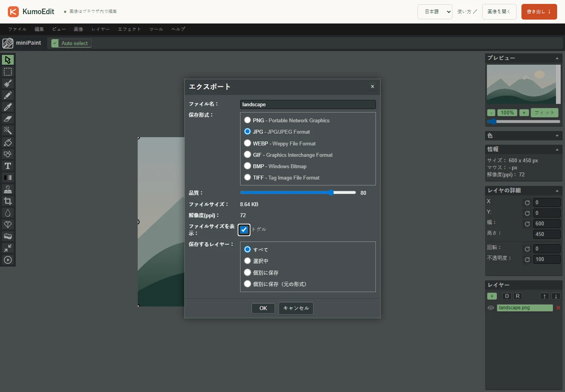Pick the Brush tool
565x392 pixels.
pyautogui.click(x=8, y=83)
